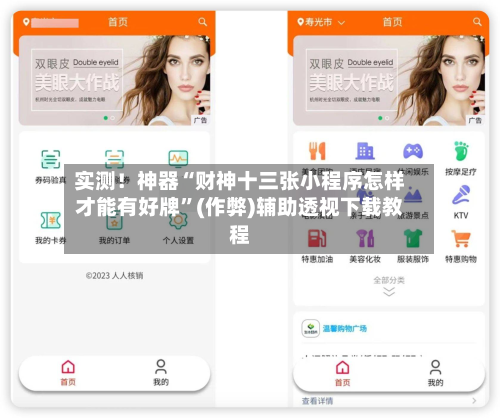Screen dimensions: 500x418
Task: Open the 温馨购物广场 shop link
Action: [x=345, y=329]
